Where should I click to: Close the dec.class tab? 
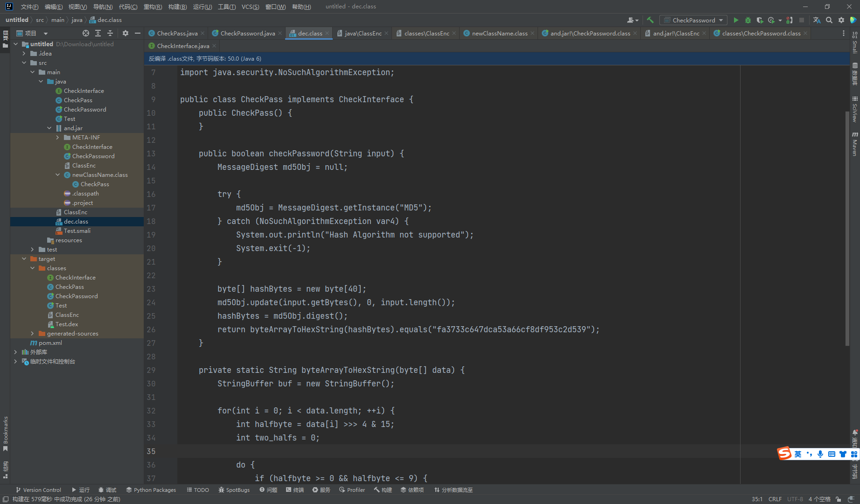pyautogui.click(x=327, y=33)
